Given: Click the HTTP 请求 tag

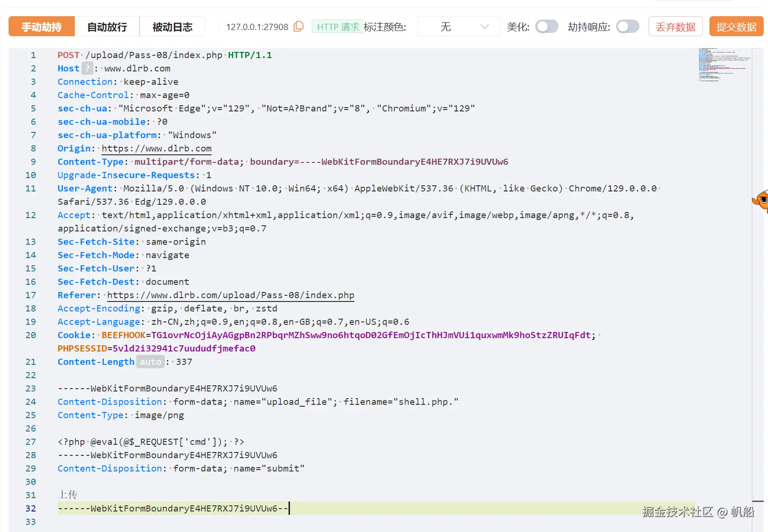Looking at the screenshot, I should coord(338,27).
